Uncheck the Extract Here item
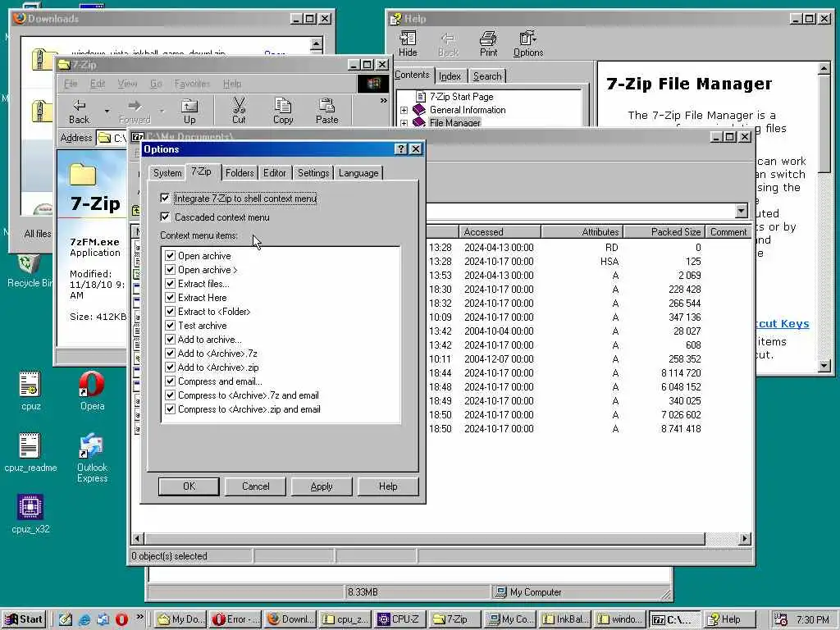This screenshot has width=840, height=630. click(171, 297)
